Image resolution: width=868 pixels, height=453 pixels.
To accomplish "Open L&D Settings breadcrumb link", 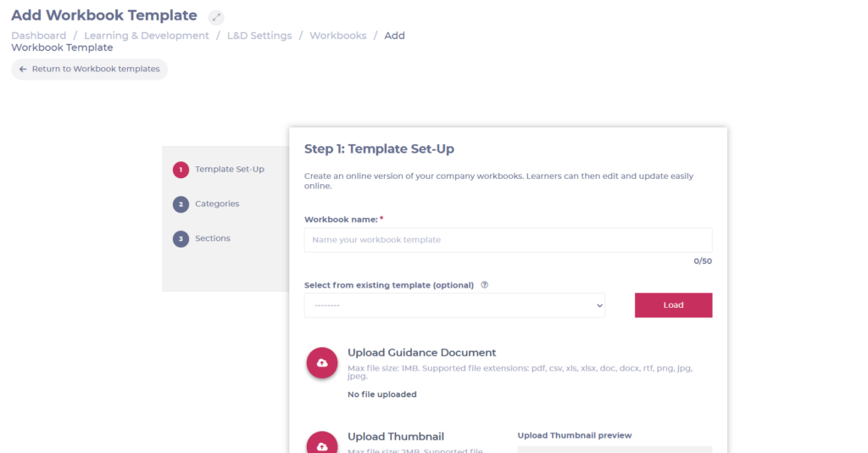I will 259,36.
